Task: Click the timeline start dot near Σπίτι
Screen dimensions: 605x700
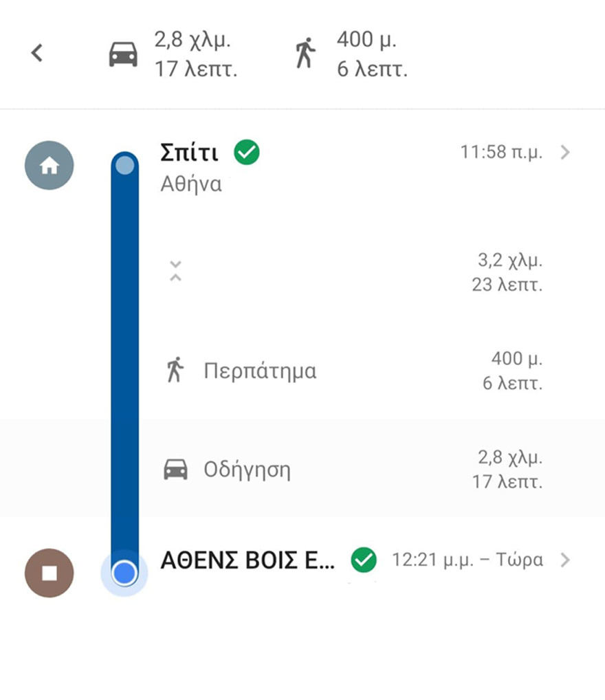Action: click(124, 165)
